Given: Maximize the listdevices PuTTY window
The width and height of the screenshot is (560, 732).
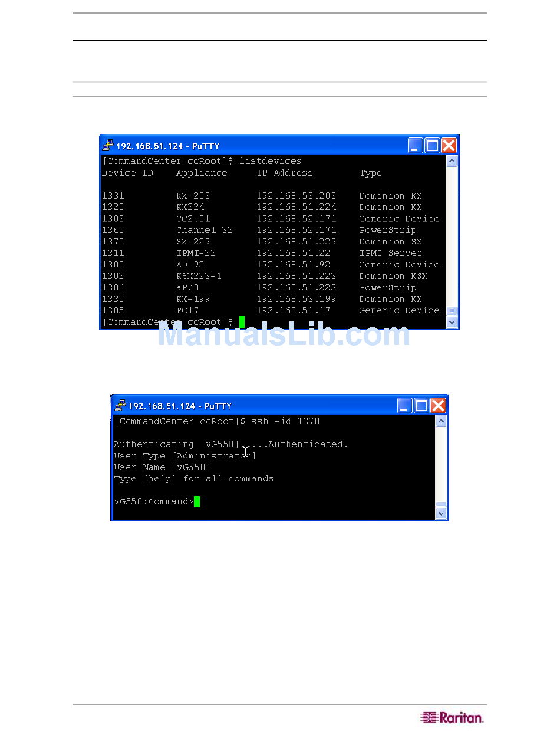Looking at the screenshot, I should point(432,146).
